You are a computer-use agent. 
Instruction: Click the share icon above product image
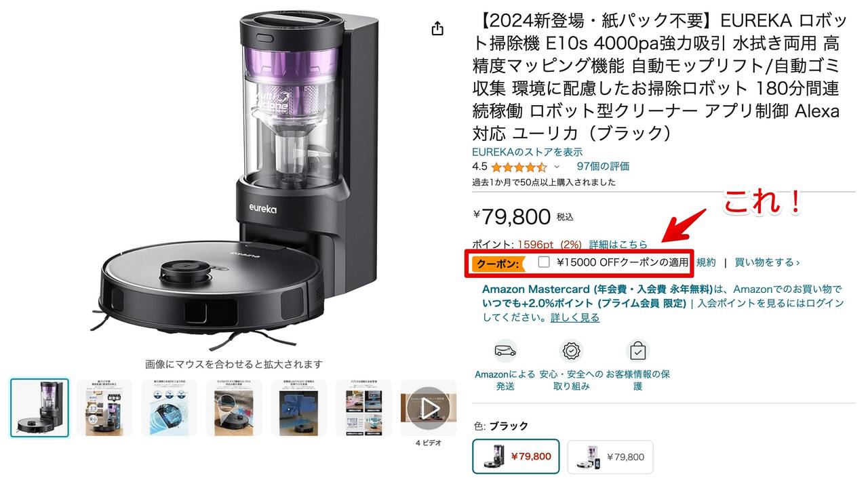coord(437,28)
